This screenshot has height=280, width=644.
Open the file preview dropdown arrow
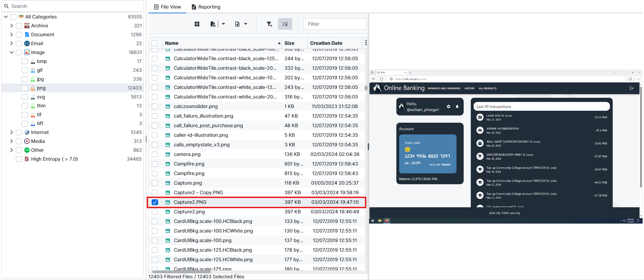click(x=223, y=24)
